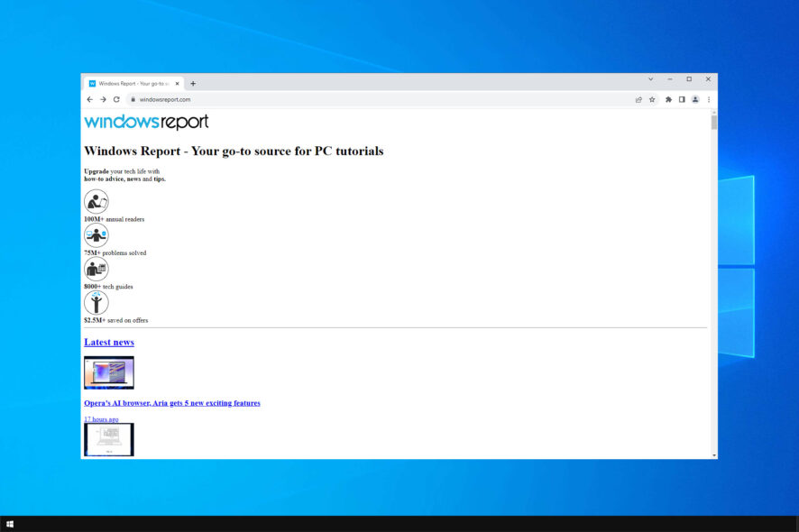Click the scrollbar down arrow
Image resolution: width=799 pixels, height=532 pixels.
pos(714,455)
